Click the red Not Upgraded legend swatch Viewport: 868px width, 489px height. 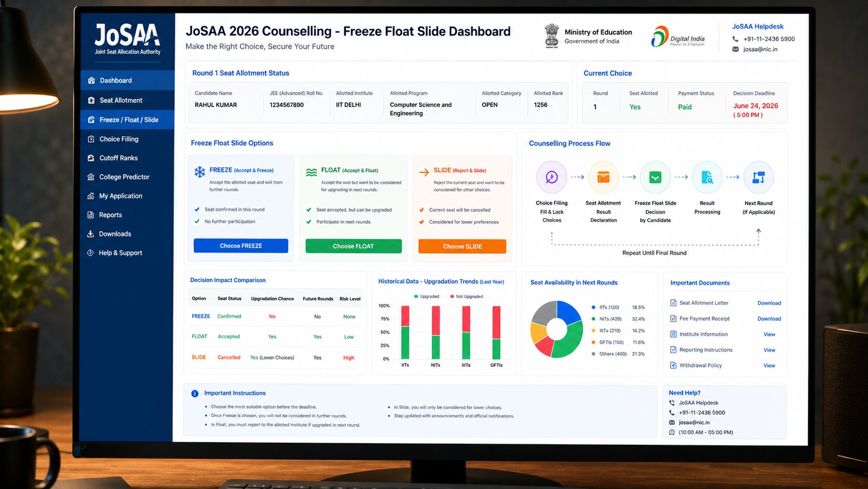click(452, 296)
